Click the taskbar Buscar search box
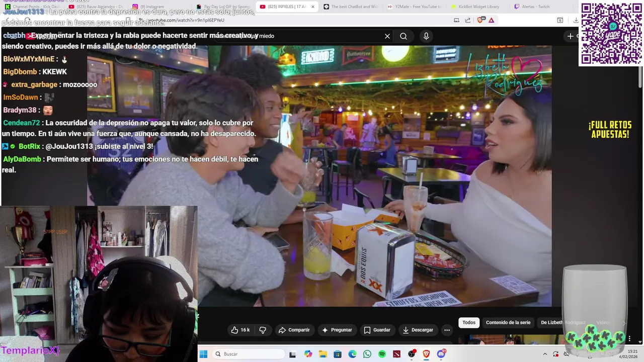The image size is (644, 362). (249, 354)
